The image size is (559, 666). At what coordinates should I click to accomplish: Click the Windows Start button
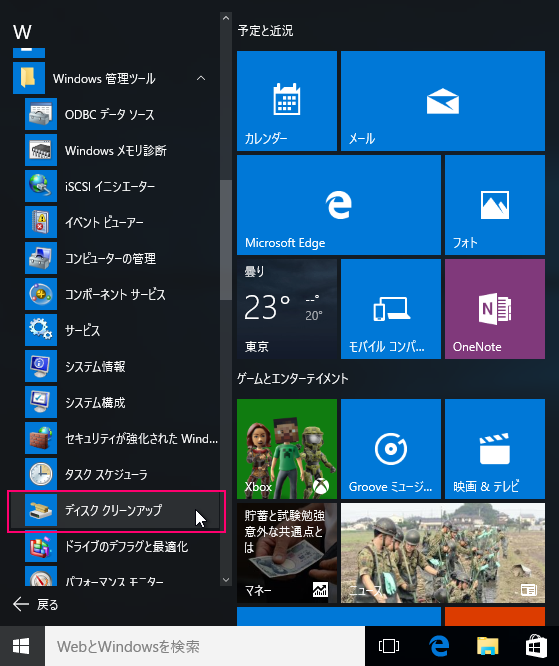point(22,646)
